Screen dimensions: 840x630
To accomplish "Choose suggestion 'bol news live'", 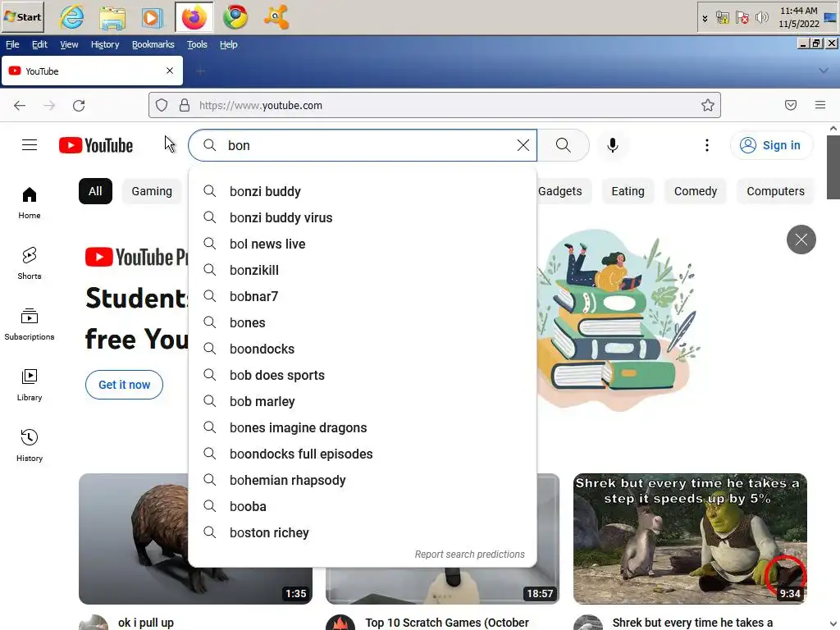I will click(363, 244).
